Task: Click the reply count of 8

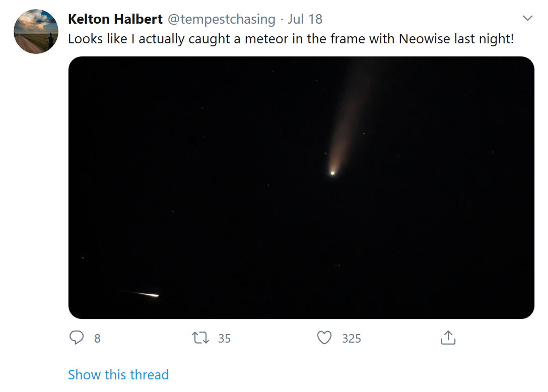Action: 97,339
